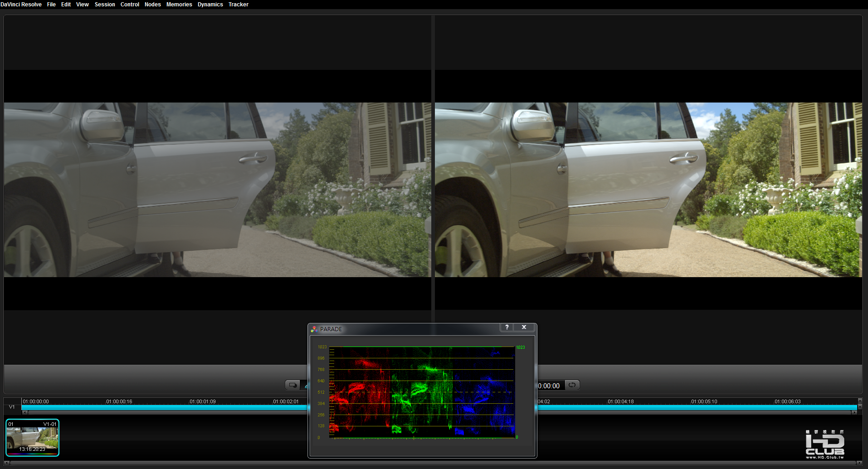This screenshot has height=469, width=868.
Task: Toggle the loop playback button
Action: (572, 385)
